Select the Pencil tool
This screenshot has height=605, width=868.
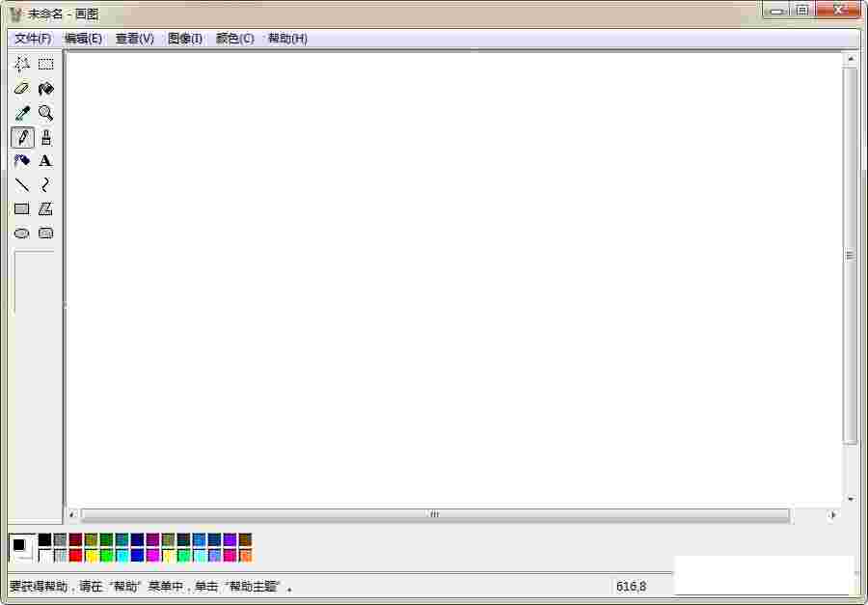point(21,136)
